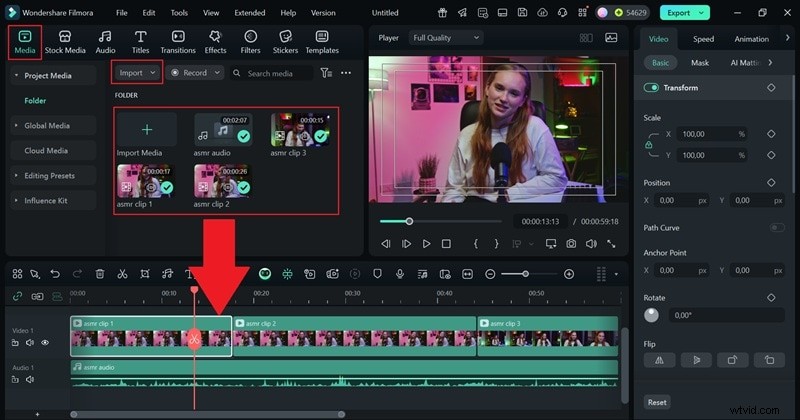Click the Flip horizontal button
Screen dimensions: 800x420
pyautogui.click(x=659, y=360)
